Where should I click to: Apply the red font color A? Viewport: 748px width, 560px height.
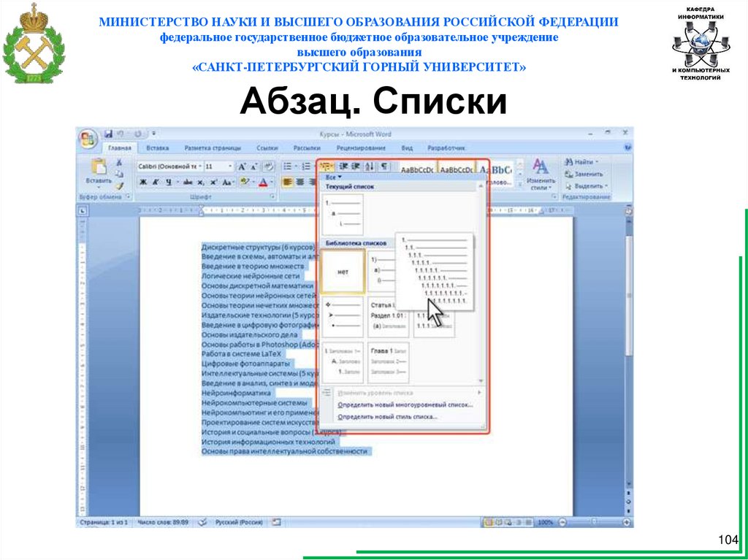tap(263, 183)
